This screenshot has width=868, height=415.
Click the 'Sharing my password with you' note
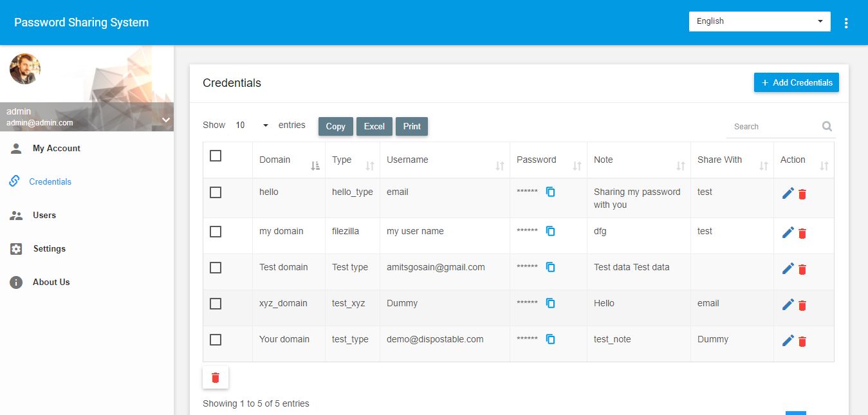click(637, 198)
